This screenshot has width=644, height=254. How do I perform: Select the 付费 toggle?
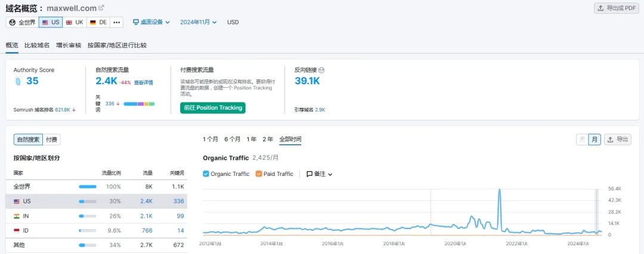click(x=51, y=140)
